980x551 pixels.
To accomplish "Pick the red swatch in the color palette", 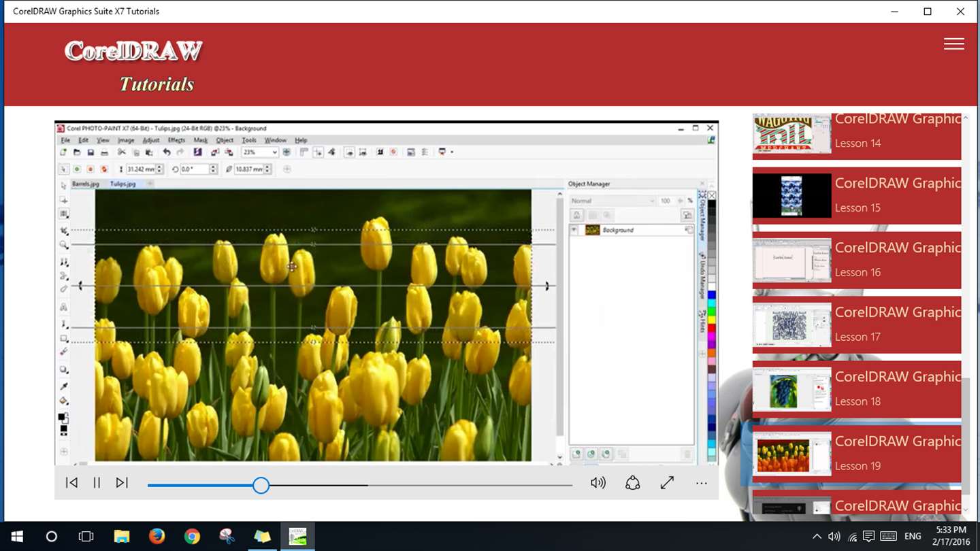I will pos(711,328).
